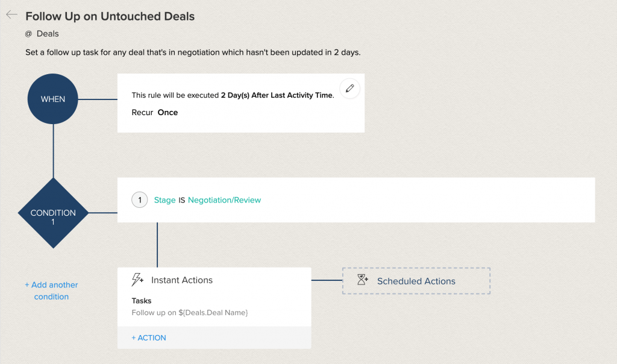
Task: Click the 2 Day(s) After Last Activity Time text
Action: pyautogui.click(x=277, y=95)
